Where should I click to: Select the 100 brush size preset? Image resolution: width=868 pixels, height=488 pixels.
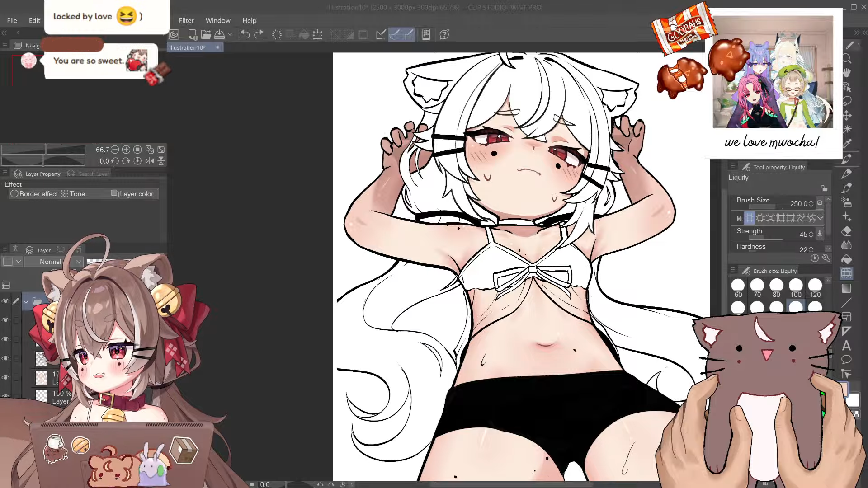796,286
